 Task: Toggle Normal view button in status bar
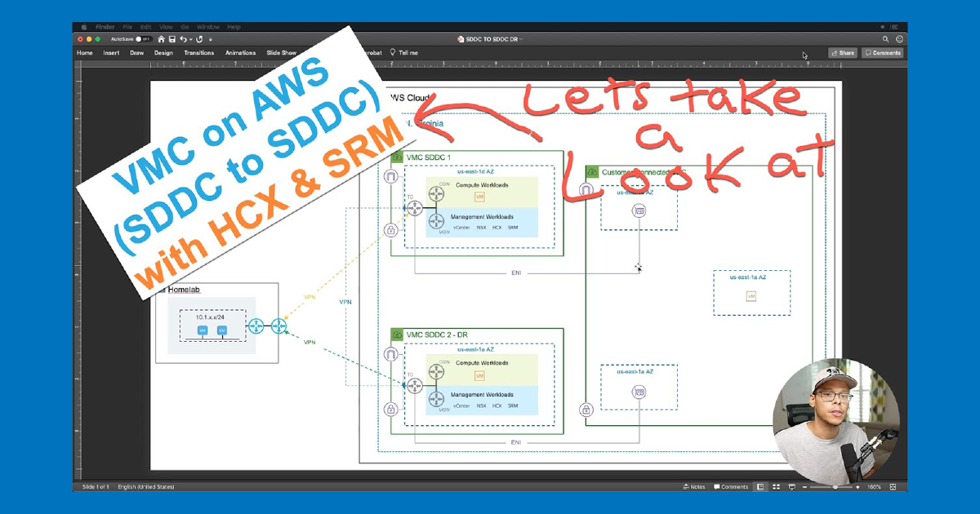click(759, 487)
